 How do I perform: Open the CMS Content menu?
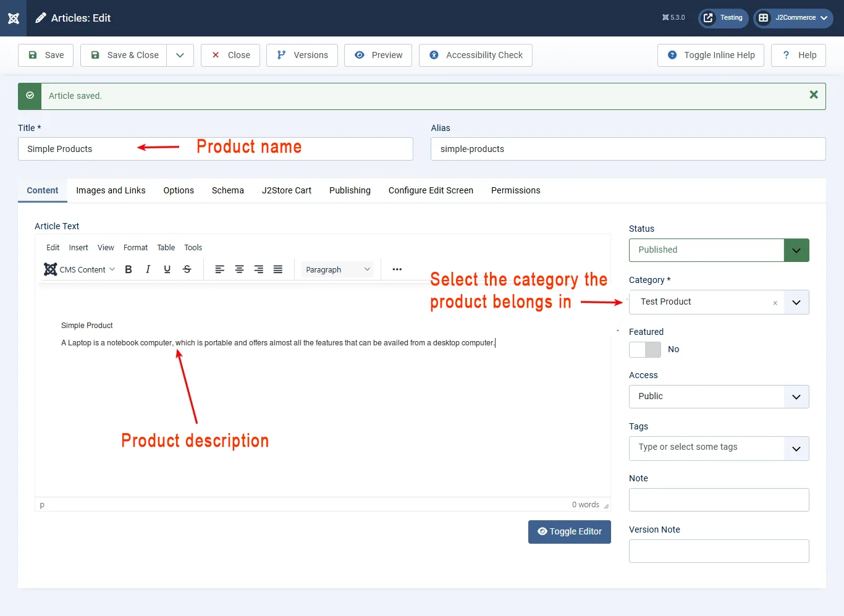coord(80,269)
